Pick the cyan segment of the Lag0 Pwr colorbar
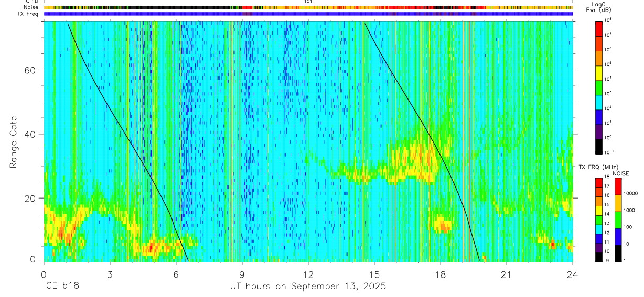 point(599,102)
